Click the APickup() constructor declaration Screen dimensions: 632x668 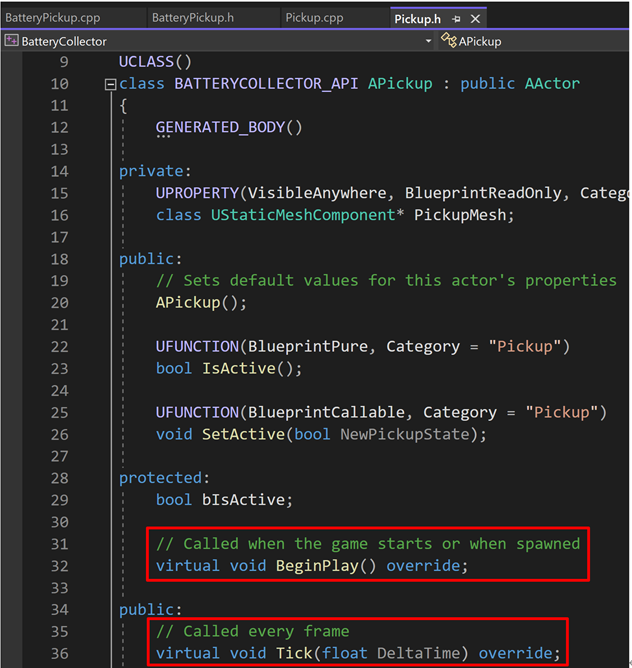click(201, 303)
